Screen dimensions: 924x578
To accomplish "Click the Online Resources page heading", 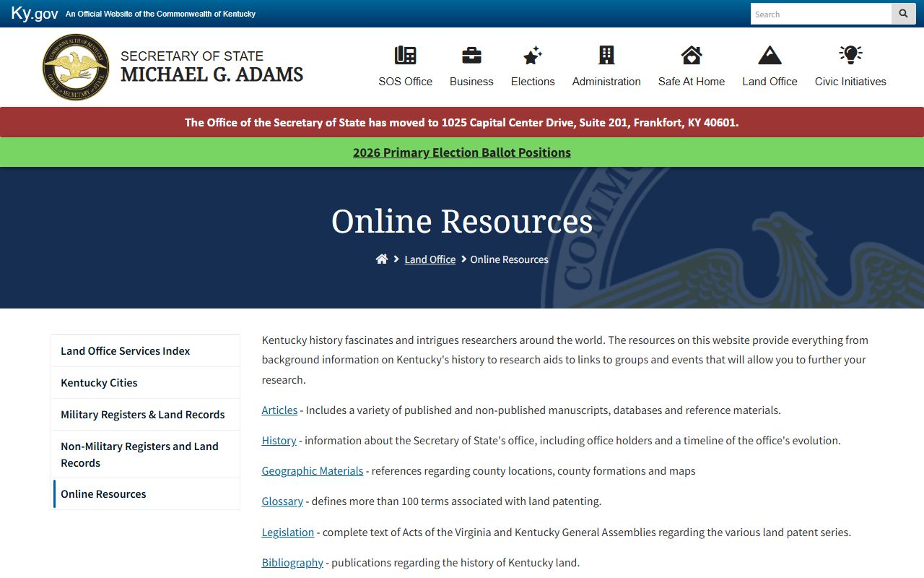I will (462, 221).
